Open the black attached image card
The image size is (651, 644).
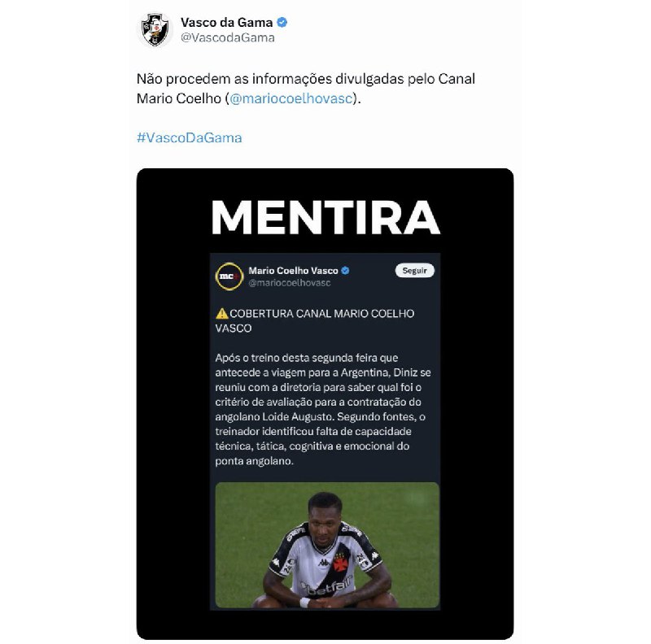325,404
